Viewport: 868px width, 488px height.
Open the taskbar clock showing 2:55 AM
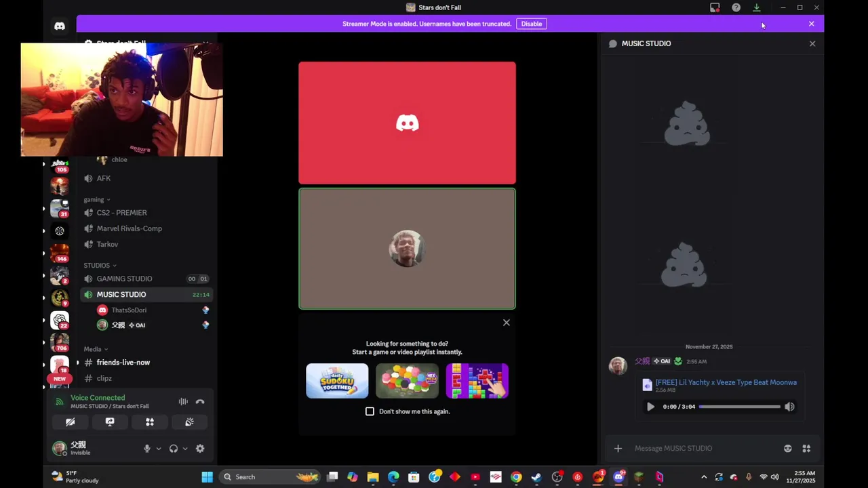[x=801, y=477]
